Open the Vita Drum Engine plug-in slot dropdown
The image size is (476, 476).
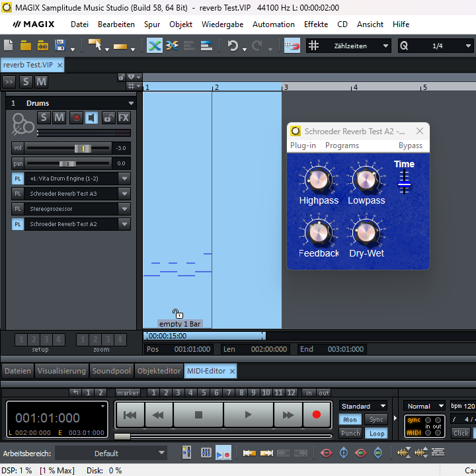(x=124, y=178)
